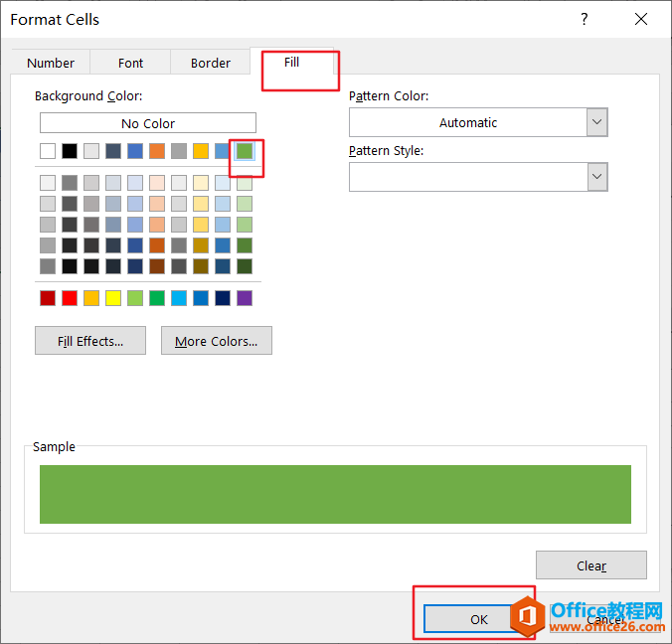
Task: Pick the white swatch in theme row
Action: [x=48, y=151]
